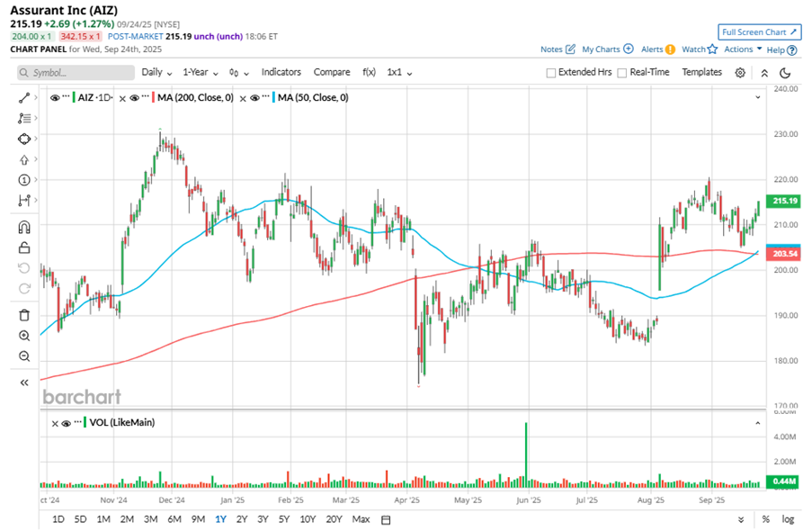Viewport: 812px width, 531px height.
Task: Open the 1x1 grid layout dropdown
Action: 399,73
